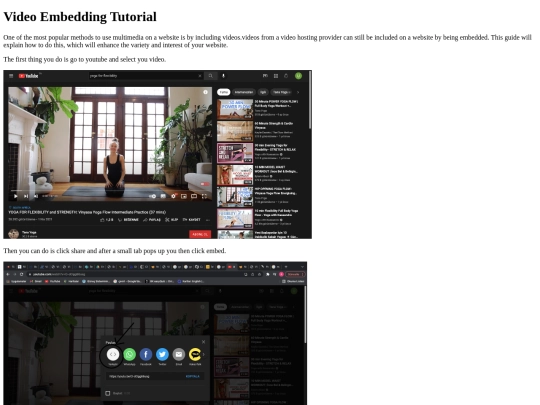This screenshot has width=540, height=405.
Task: Tick the start-at checkbox at the dialog's bottom
Action: 108,393
